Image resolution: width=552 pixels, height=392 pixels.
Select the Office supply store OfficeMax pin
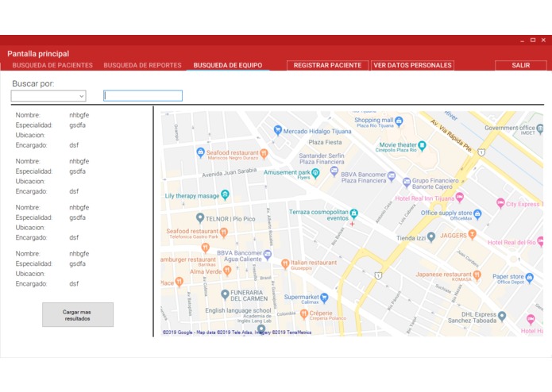click(x=477, y=213)
